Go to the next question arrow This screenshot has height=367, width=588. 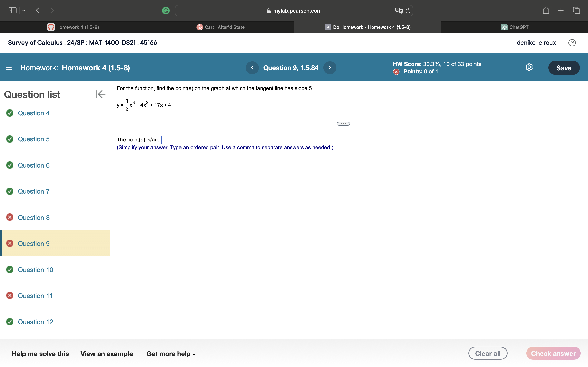330,68
